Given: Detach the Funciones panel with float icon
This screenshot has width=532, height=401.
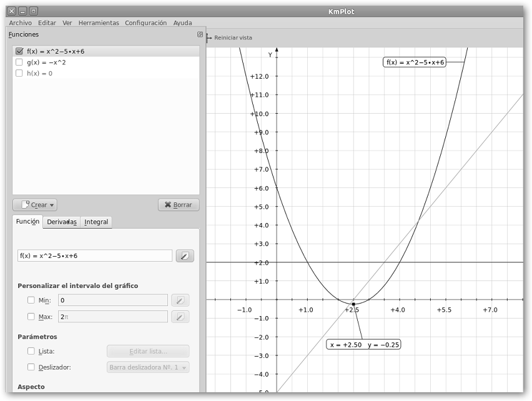Looking at the screenshot, I should tap(200, 35).
